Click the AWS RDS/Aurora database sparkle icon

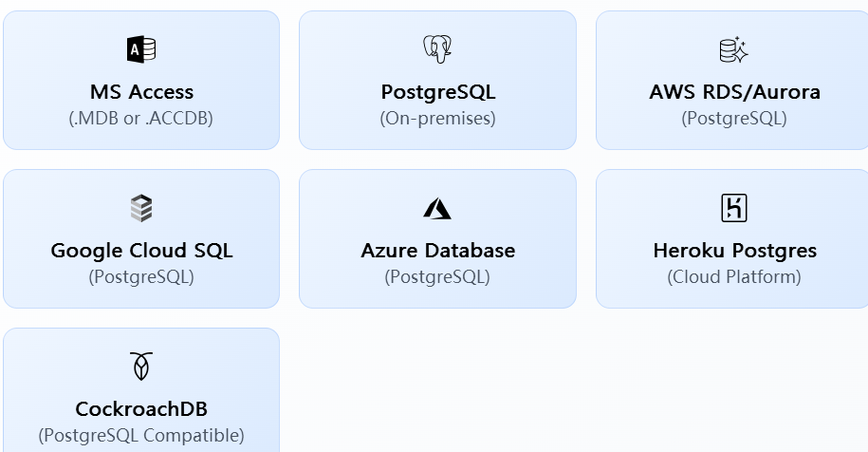[733, 49]
